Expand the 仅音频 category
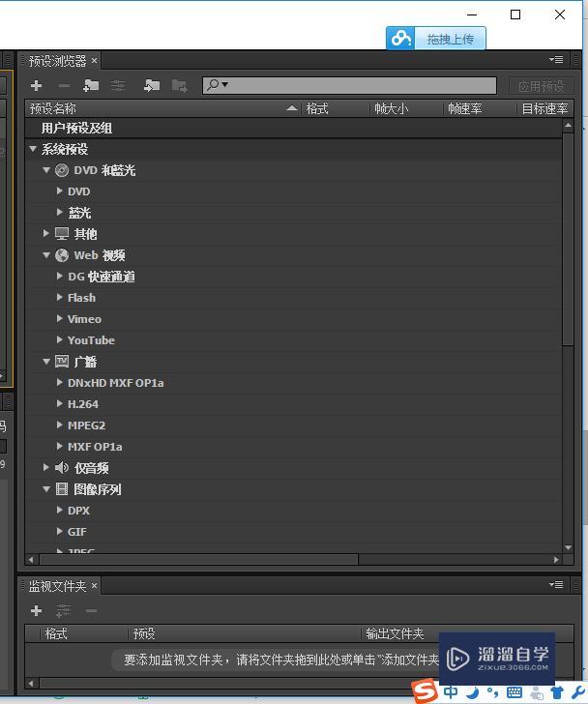The height and width of the screenshot is (704, 588). point(45,467)
